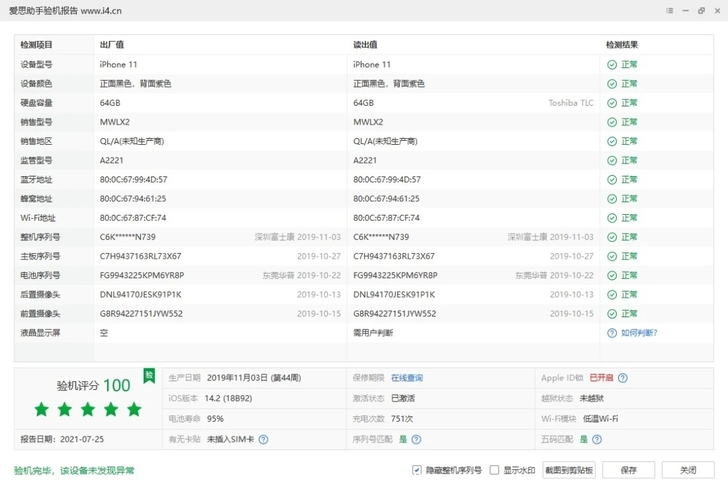Select factory Wi-Fi address 80:0C:67:87:CF:74
This screenshot has width=728, height=495.
[x=133, y=218]
